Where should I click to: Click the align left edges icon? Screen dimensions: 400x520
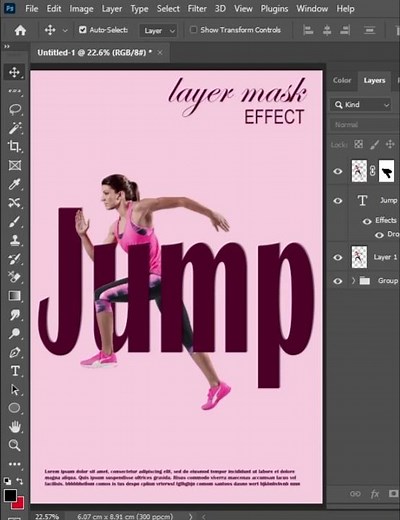click(x=308, y=30)
